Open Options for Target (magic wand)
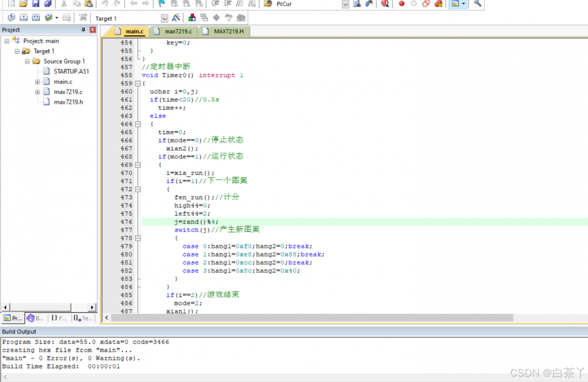The height and width of the screenshot is (382, 588). [176, 18]
